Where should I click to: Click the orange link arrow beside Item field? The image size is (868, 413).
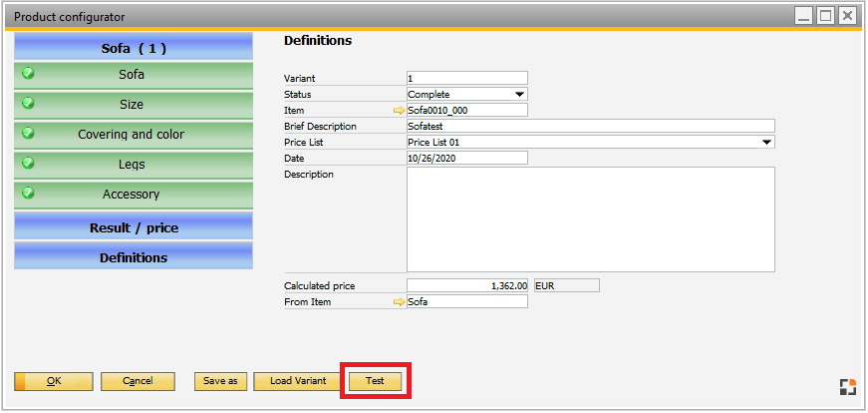pyautogui.click(x=400, y=111)
